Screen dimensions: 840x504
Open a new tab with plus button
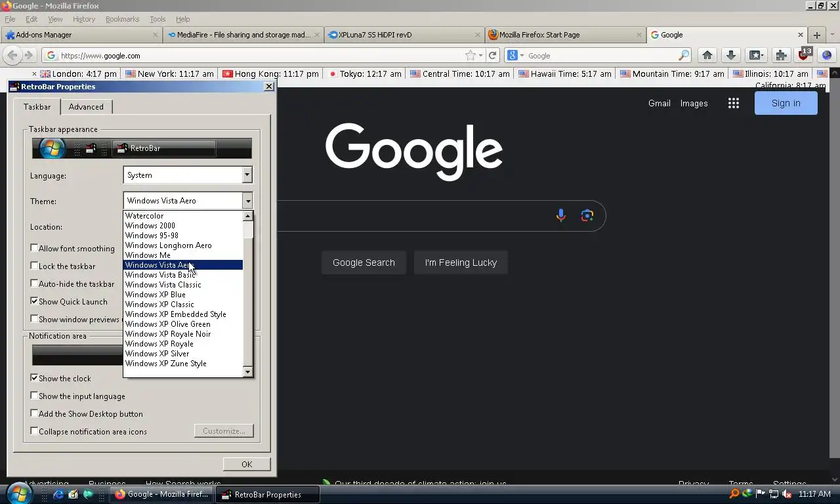tap(816, 35)
